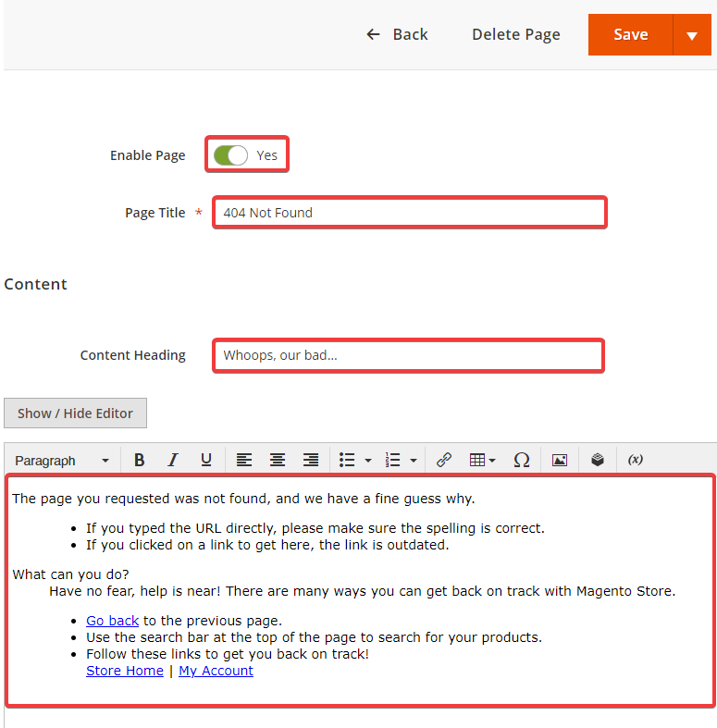Click the Save button
This screenshot has width=717, height=728.
[630, 35]
